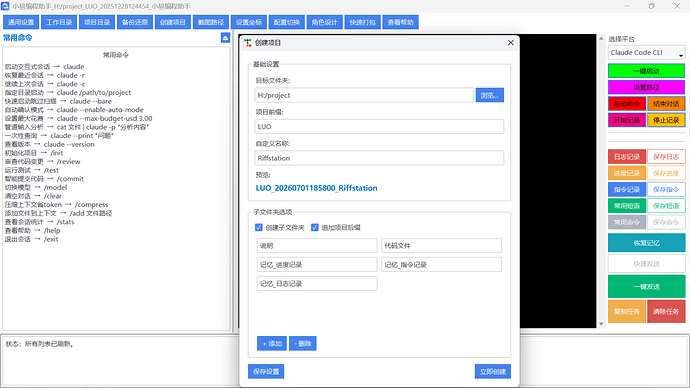The image size is (690, 388).
Task: Click the 进度记录 button
Action: tap(627, 173)
